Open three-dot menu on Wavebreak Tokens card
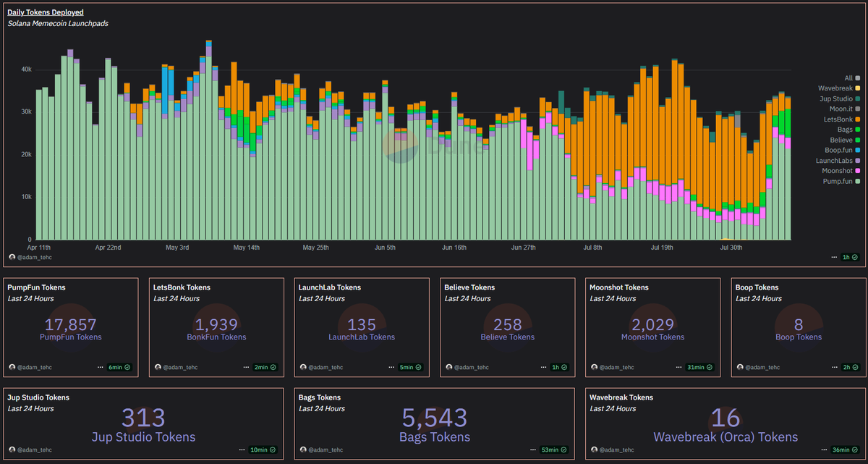The height and width of the screenshot is (464, 868). pos(823,450)
